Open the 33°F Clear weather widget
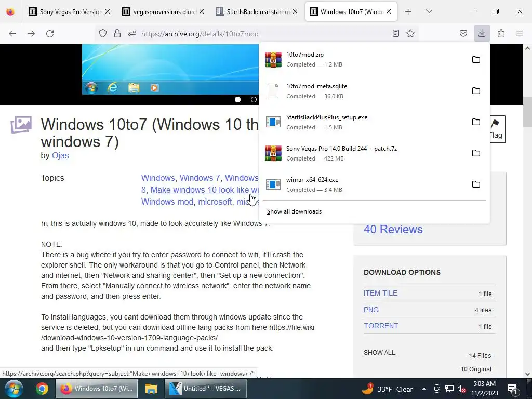Image resolution: width=532 pixels, height=399 pixels. pos(387,389)
